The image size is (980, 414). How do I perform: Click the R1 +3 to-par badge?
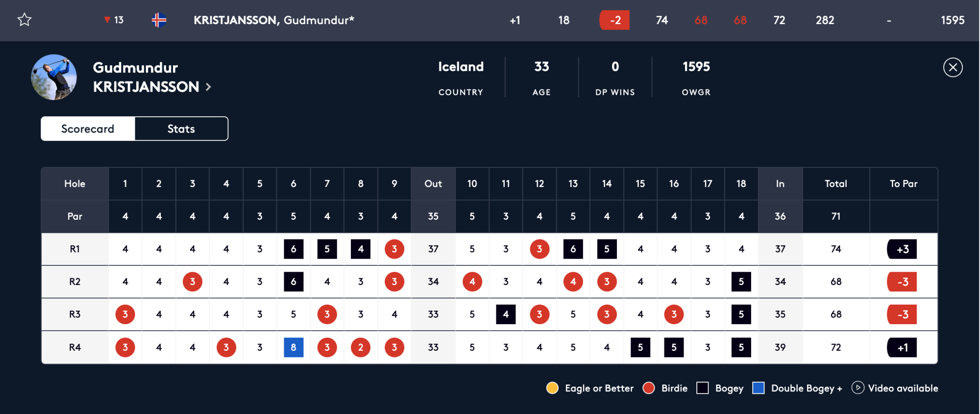[902, 249]
